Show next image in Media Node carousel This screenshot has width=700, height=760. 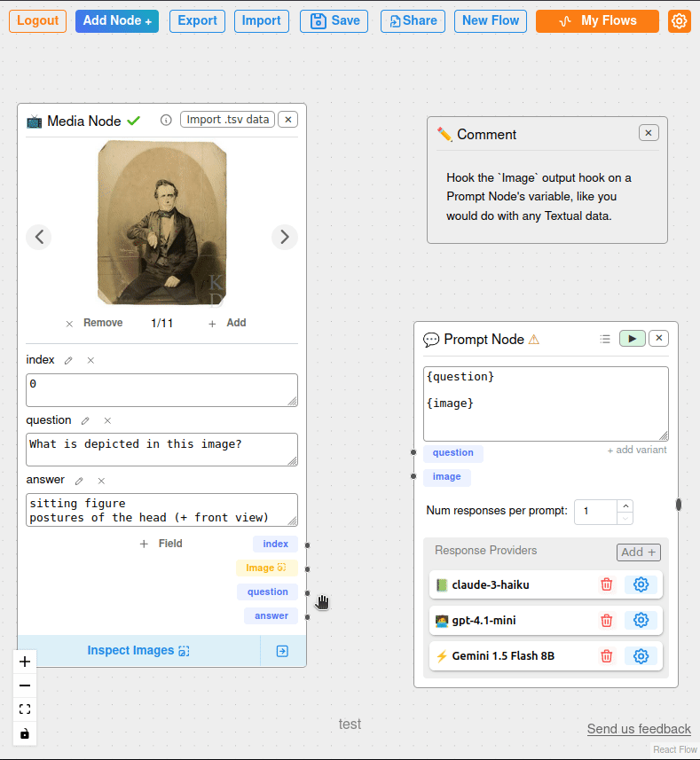tap(284, 237)
